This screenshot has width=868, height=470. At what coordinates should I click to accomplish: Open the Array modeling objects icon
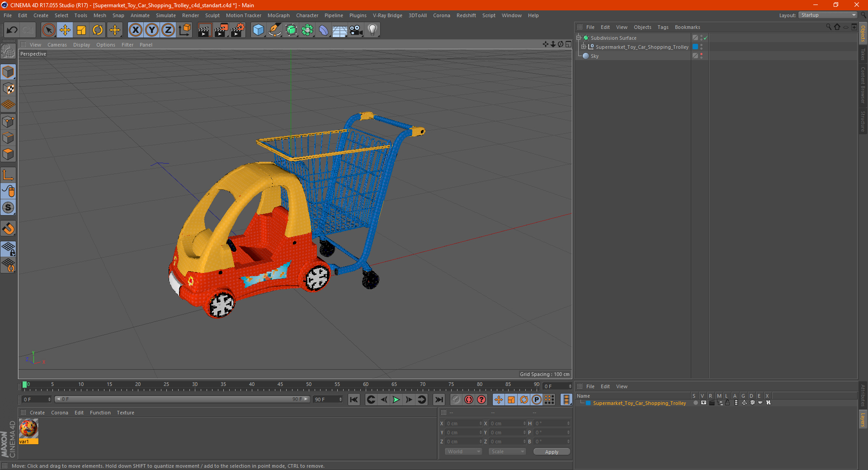(307, 30)
